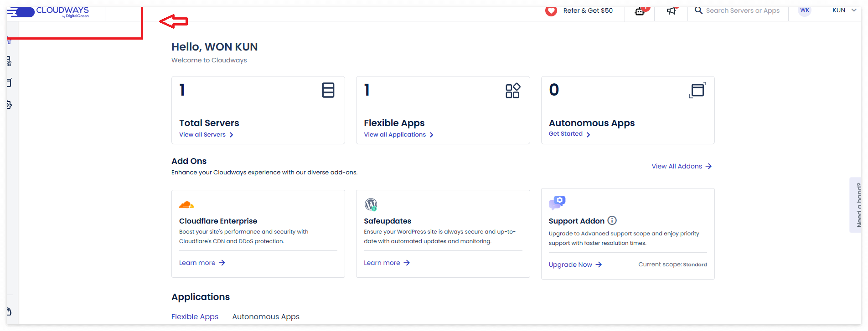Open View all Servers link
This screenshot has width=868, height=331.
coord(202,134)
